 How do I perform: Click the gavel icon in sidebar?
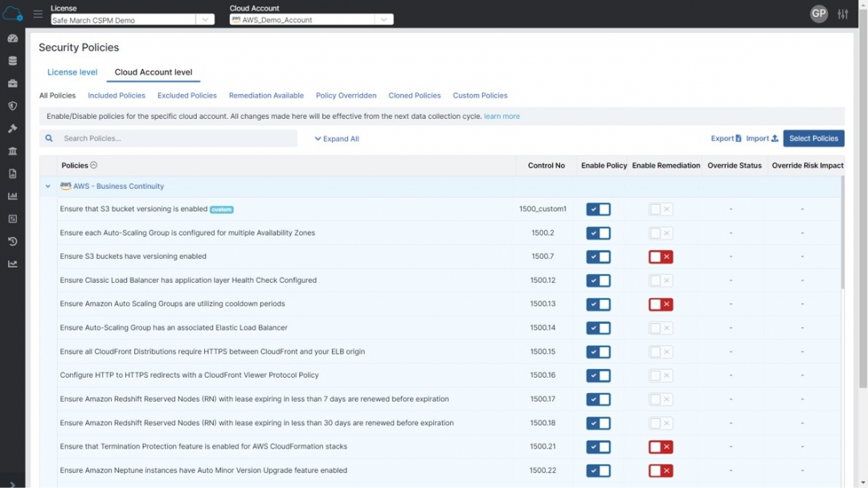[12, 129]
